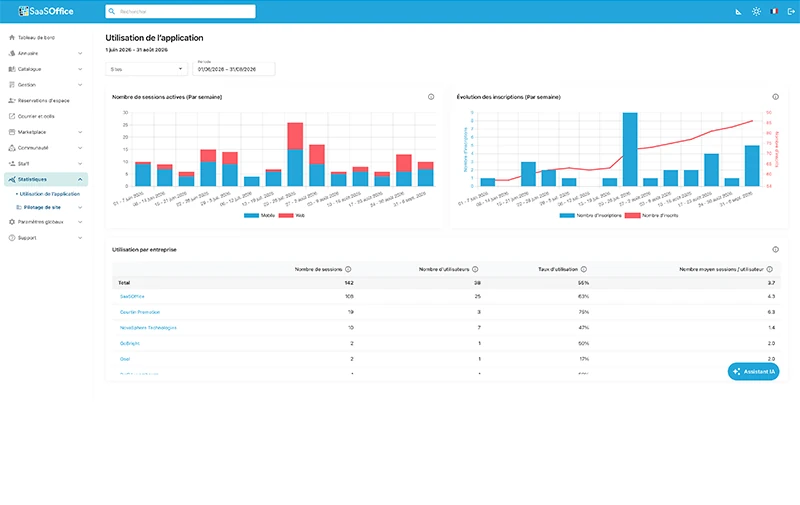Viewport: 800px width, 505px height.
Task: Click the tallest stacked bar in sessions chart
Action: pyautogui.click(x=295, y=155)
